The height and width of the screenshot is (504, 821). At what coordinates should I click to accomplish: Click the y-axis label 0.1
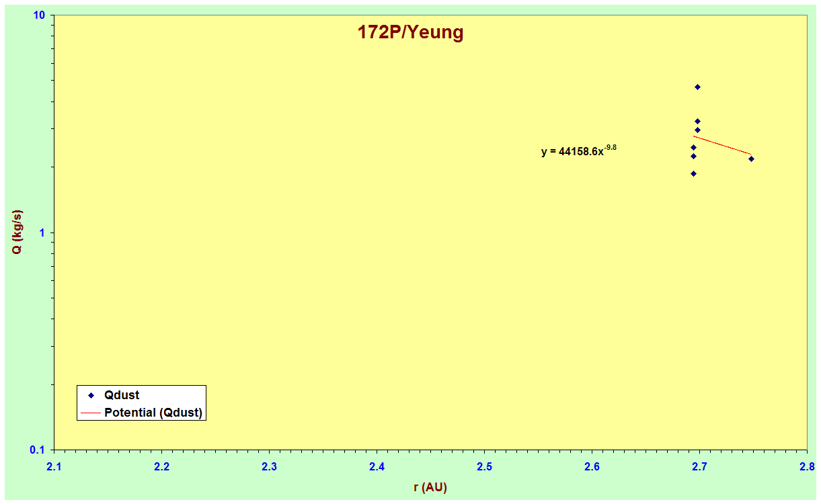click(38, 450)
